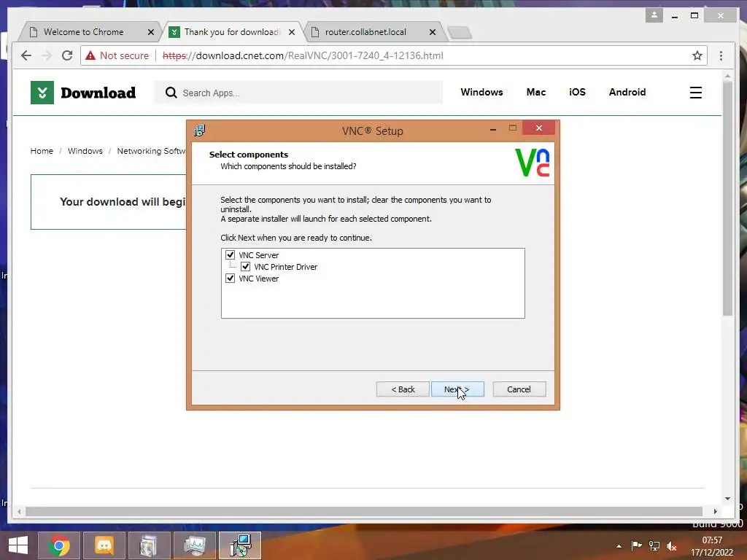Image resolution: width=747 pixels, height=560 pixels.
Task: Open the Discord taskbar icon
Action: [104, 545]
